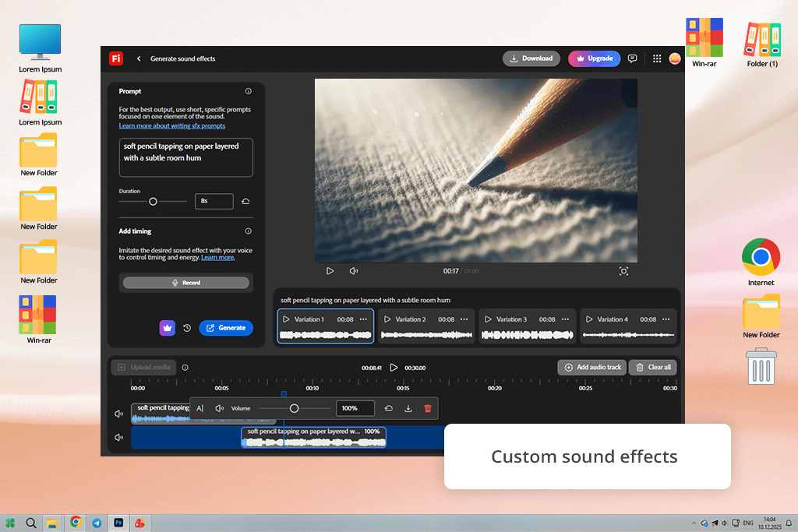
Task: Mute the video preview audio
Action: (x=354, y=271)
